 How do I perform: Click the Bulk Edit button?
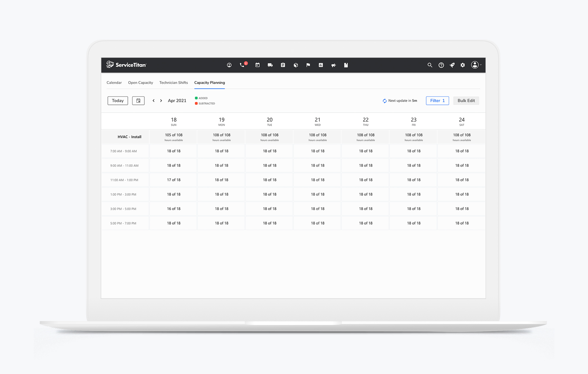tap(466, 101)
